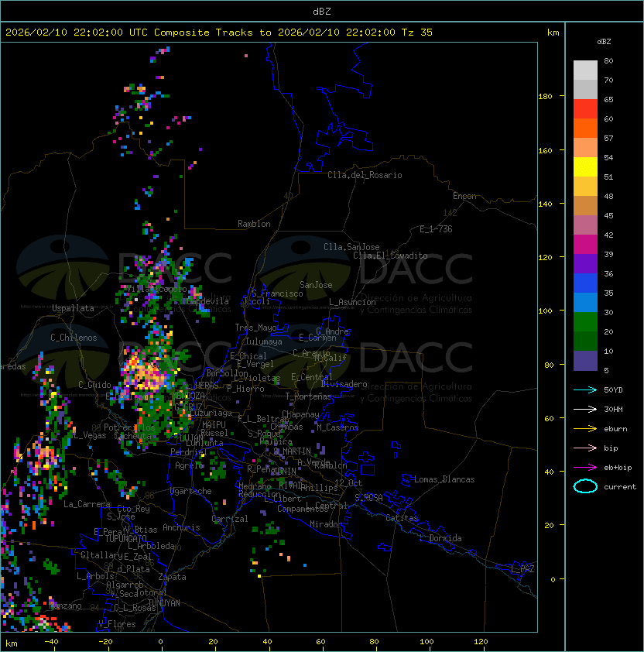Viewport: 644px width, 652px height.
Task: Click the Anchoris place label
Action: coord(181,527)
